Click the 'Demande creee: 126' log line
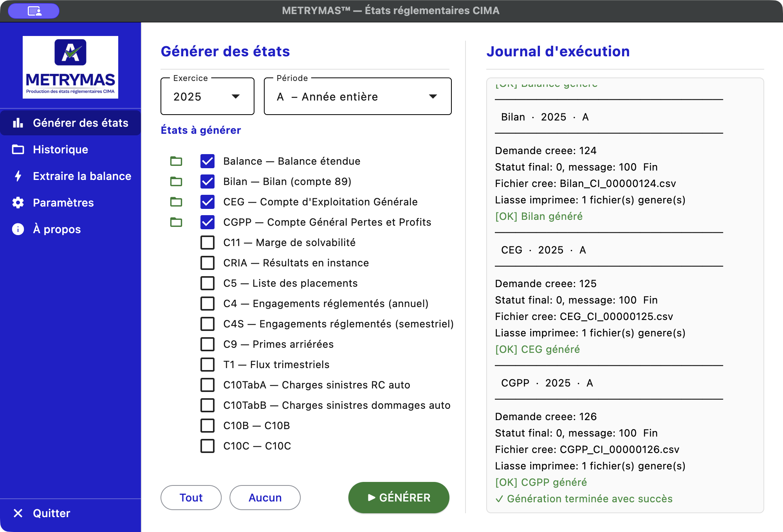Screen dimensions: 783x532 (x=546, y=417)
